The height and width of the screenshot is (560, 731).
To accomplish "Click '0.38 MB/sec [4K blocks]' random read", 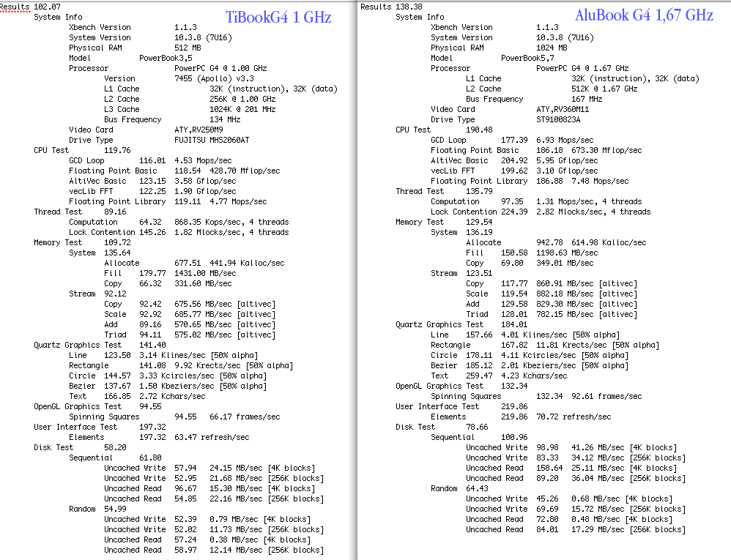I will (x=260, y=540).
